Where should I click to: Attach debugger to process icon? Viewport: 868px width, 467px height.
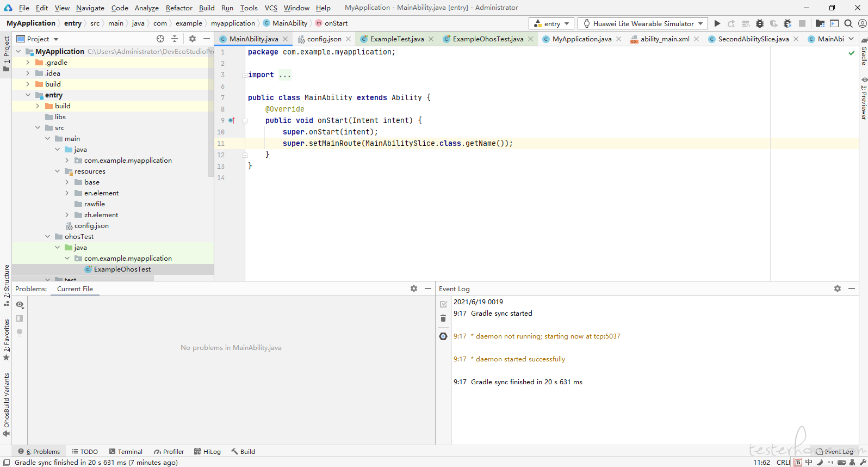click(x=788, y=23)
